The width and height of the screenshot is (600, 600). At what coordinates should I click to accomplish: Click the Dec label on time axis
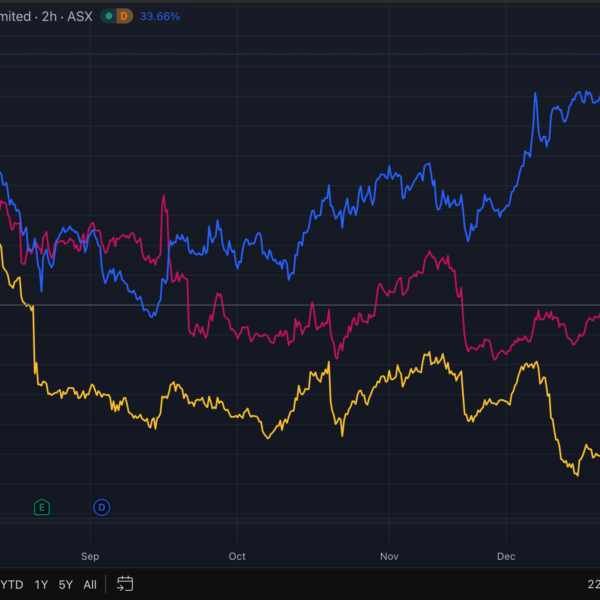(x=506, y=556)
